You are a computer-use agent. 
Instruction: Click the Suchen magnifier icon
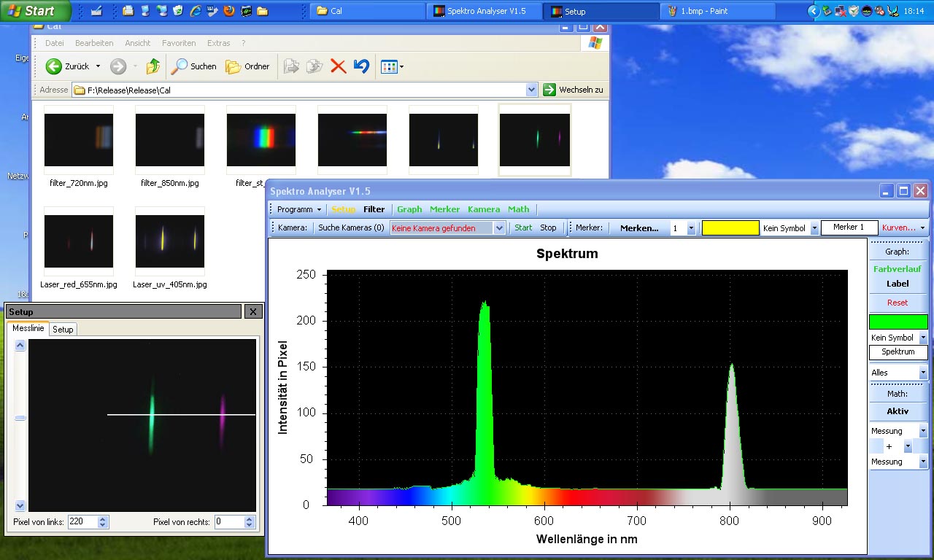coord(179,66)
